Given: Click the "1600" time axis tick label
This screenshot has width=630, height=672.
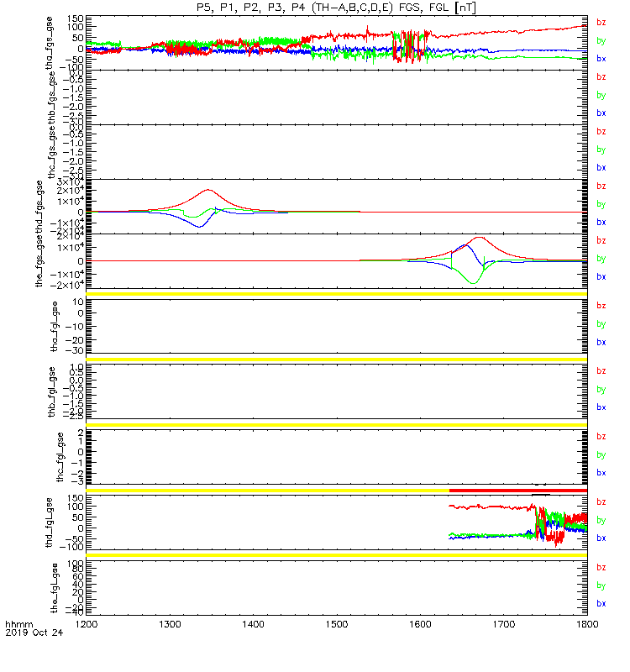Looking at the screenshot, I should 420,624.
